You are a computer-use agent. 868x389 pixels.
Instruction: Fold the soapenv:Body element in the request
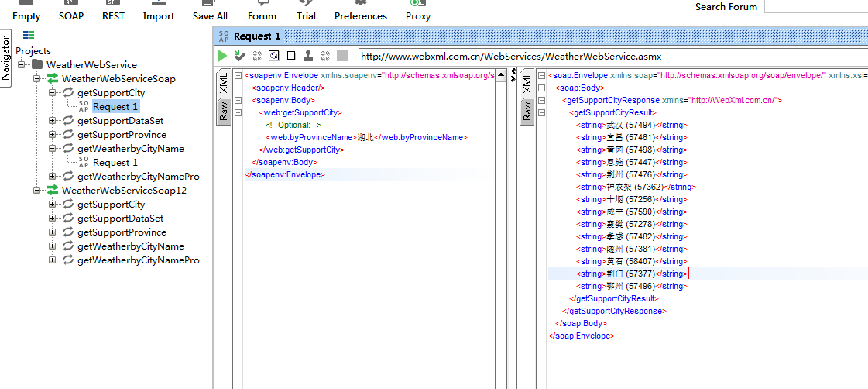pyautogui.click(x=238, y=100)
